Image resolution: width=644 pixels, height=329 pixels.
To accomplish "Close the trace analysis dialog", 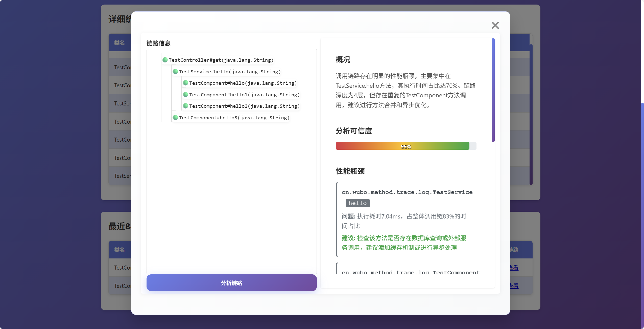I will [495, 25].
